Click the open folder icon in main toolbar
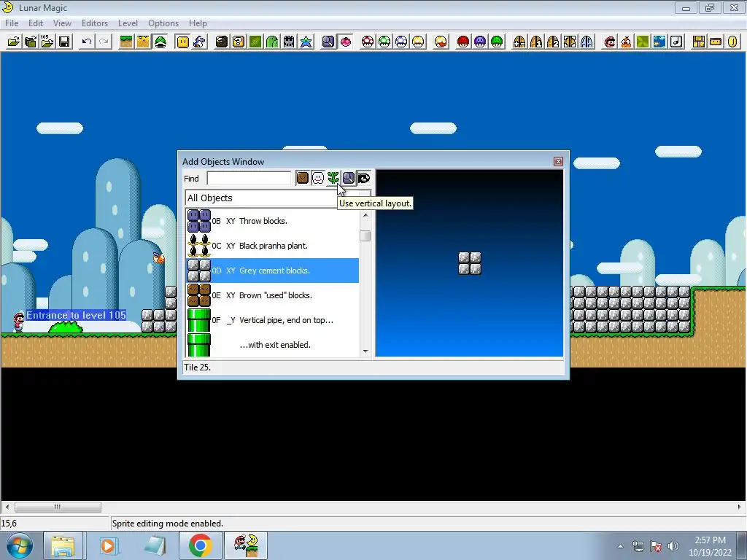Viewport: 747px width, 560px height. point(13,42)
